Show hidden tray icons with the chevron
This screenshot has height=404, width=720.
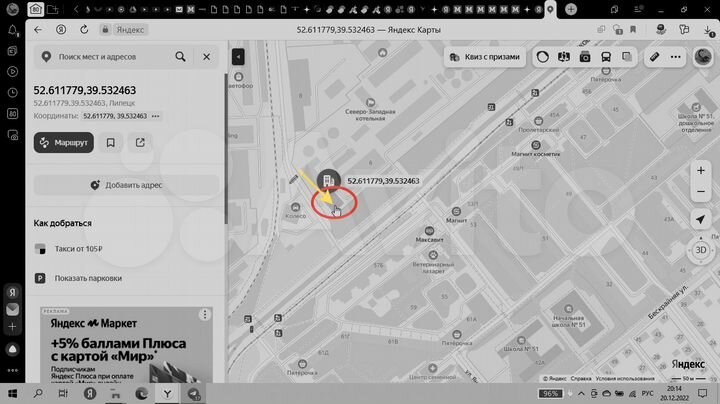[581, 393]
